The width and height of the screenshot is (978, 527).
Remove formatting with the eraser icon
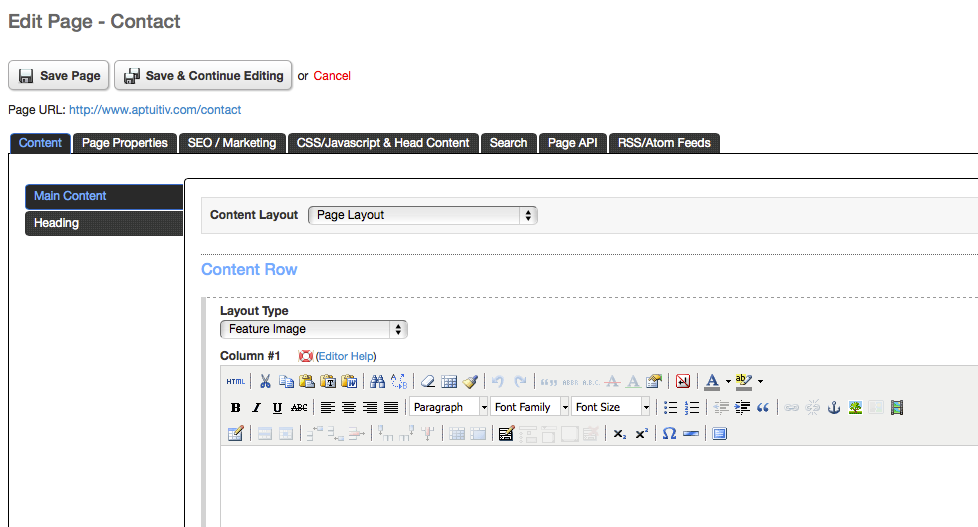pyautogui.click(x=428, y=381)
